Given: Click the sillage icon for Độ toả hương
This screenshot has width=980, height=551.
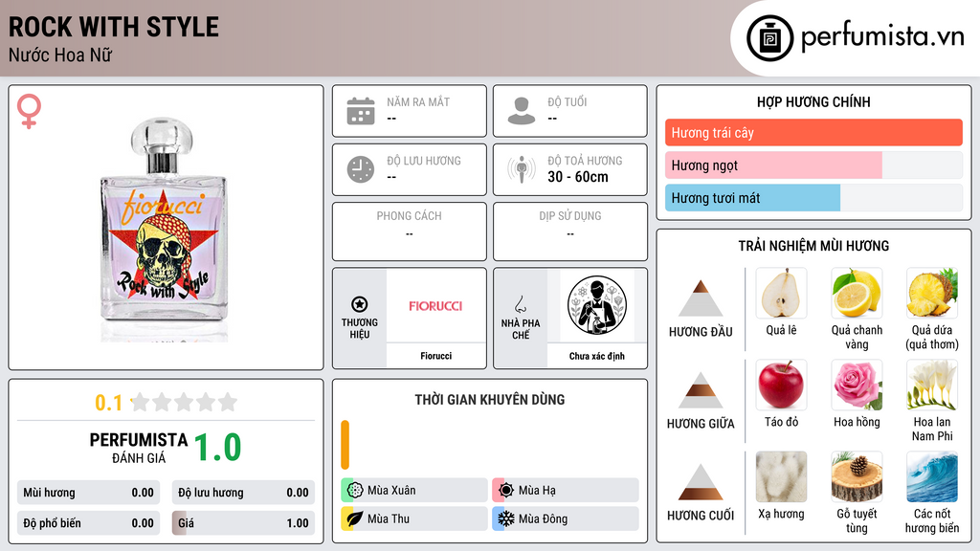Looking at the screenshot, I should [x=522, y=169].
